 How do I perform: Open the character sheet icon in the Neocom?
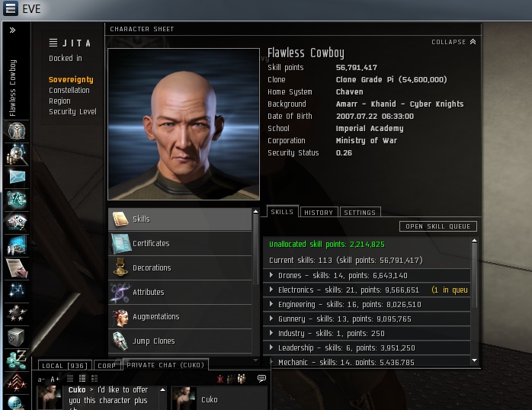click(x=16, y=131)
